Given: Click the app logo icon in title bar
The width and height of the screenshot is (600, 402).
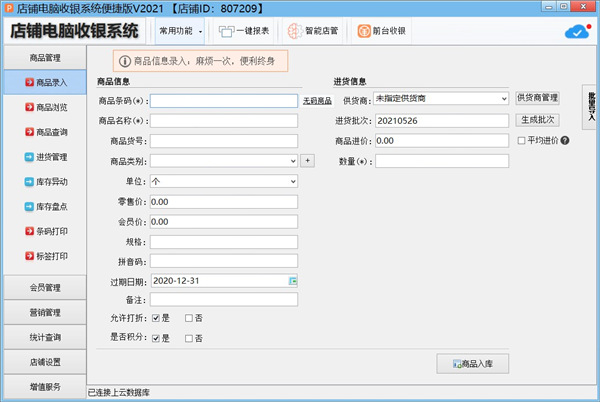Looking at the screenshot, I should [x=8, y=8].
